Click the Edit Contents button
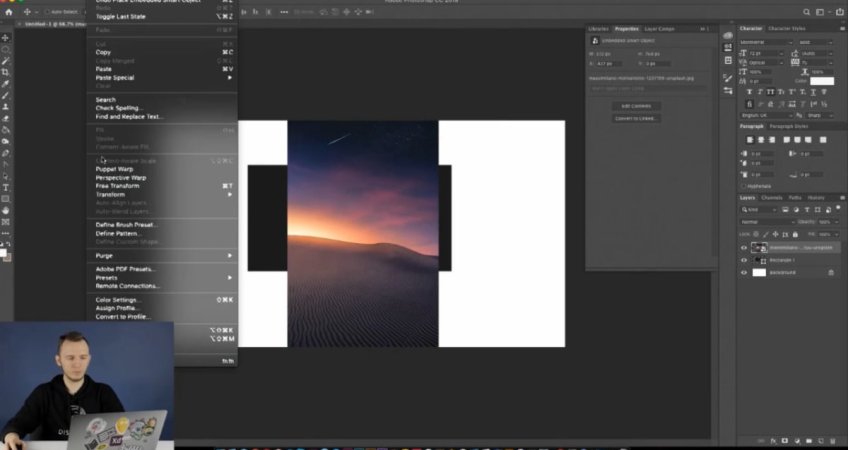848x450 pixels. click(636, 105)
